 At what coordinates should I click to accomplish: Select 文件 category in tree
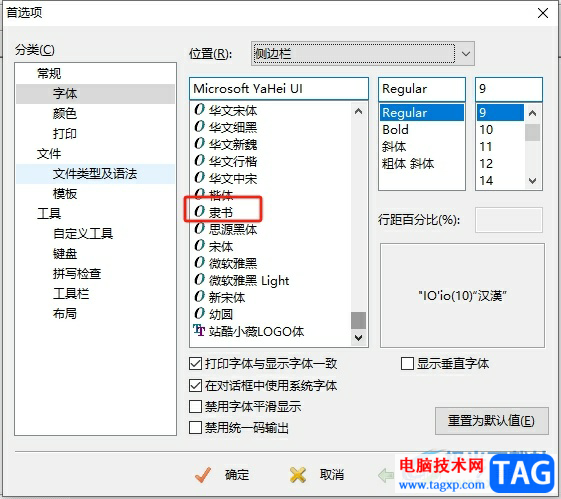click(49, 153)
